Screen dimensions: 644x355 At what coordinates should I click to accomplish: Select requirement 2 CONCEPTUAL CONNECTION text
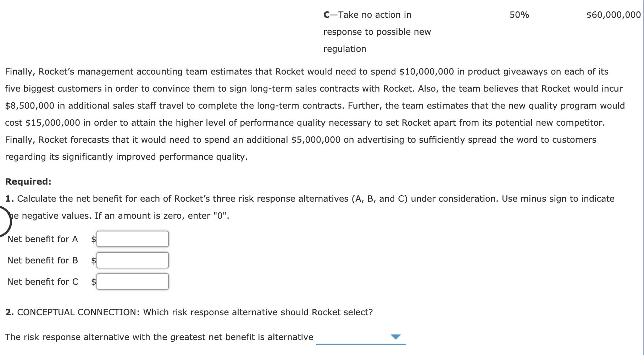189,312
